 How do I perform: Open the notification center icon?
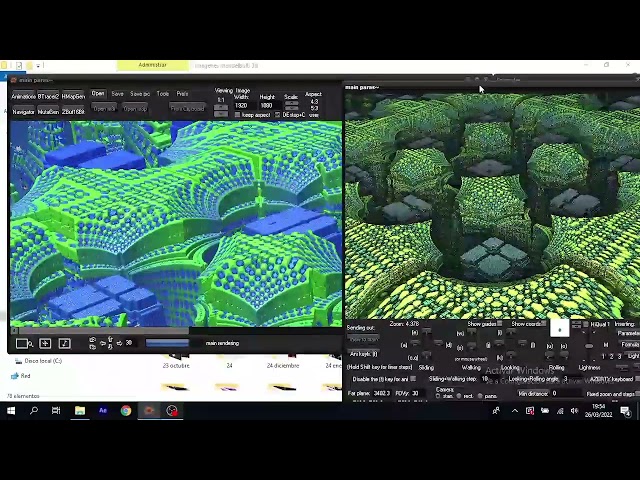(x=625, y=411)
